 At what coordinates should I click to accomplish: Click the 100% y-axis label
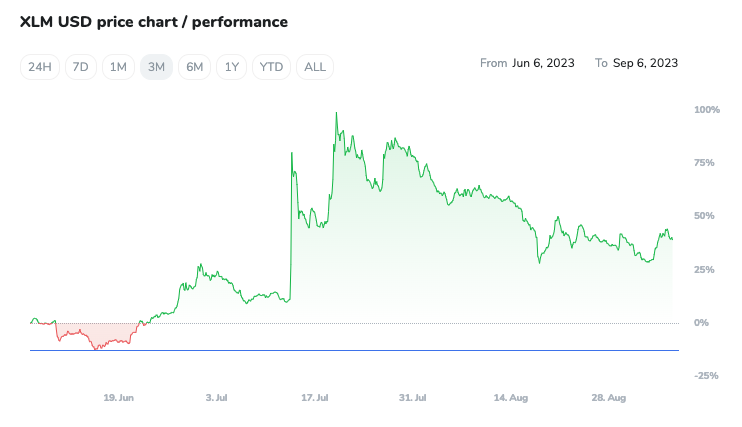pyautogui.click(x=706, y=109)
